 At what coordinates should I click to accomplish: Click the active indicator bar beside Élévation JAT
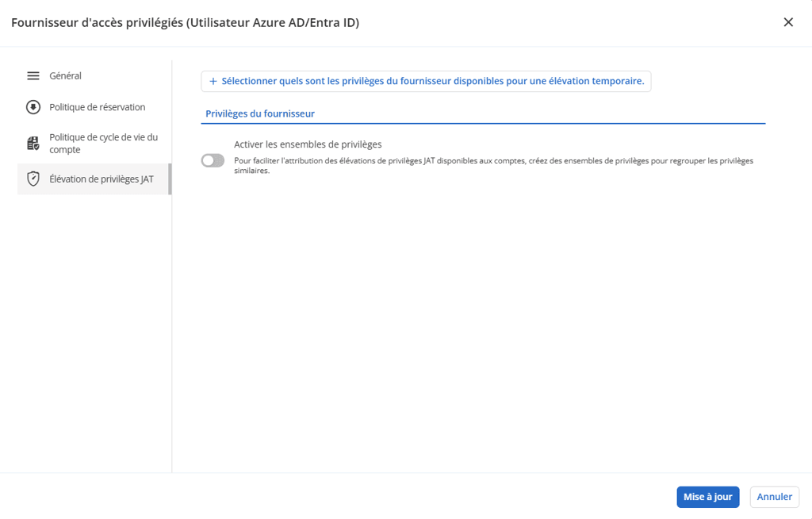170,179
